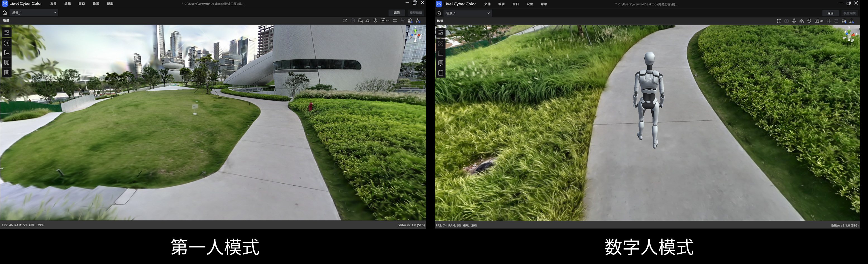
Task: Toggle the grid display in first-person window toolbar
Action: [x=395, y=21]
